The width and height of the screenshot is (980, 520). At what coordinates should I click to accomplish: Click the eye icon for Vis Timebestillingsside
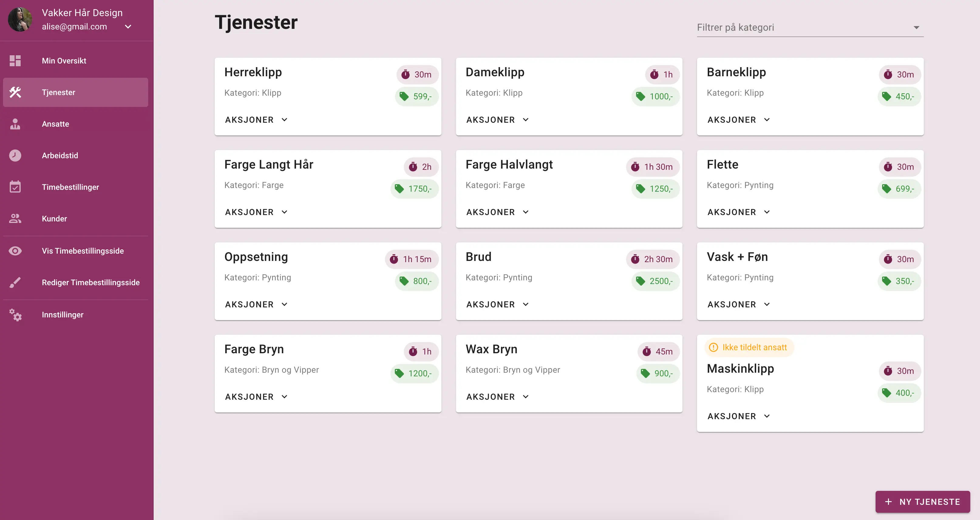click(15, 251)
